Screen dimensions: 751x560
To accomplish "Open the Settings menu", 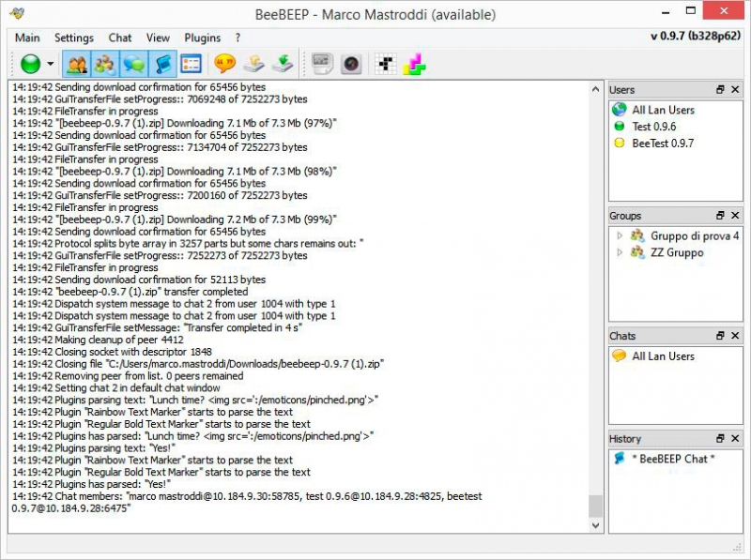I will click(x=74, y=38).
